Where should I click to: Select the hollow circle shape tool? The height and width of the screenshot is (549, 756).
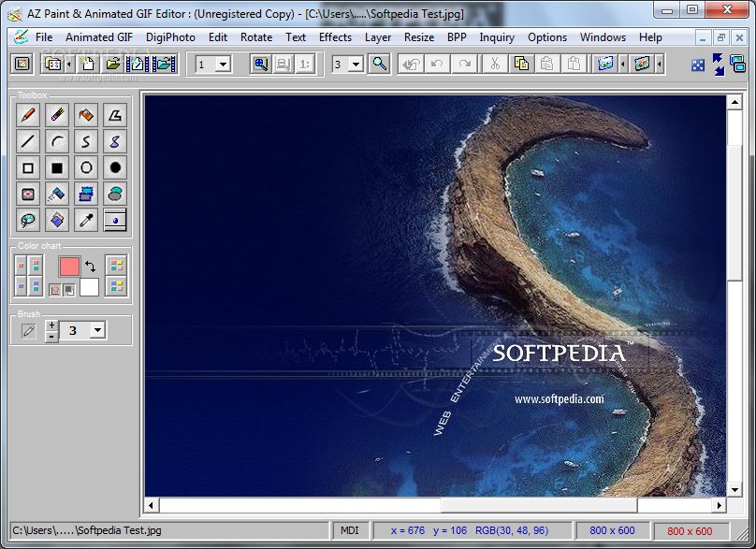tap(86, 168)
